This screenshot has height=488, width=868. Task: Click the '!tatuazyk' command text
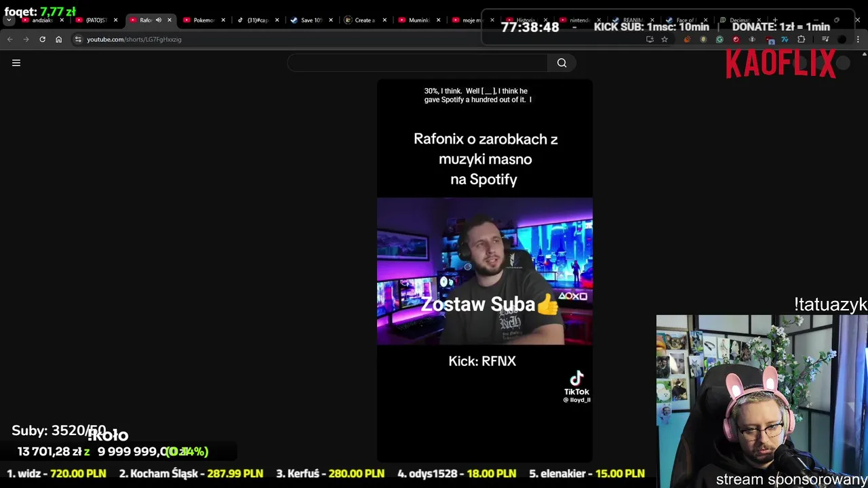(831, 305)
